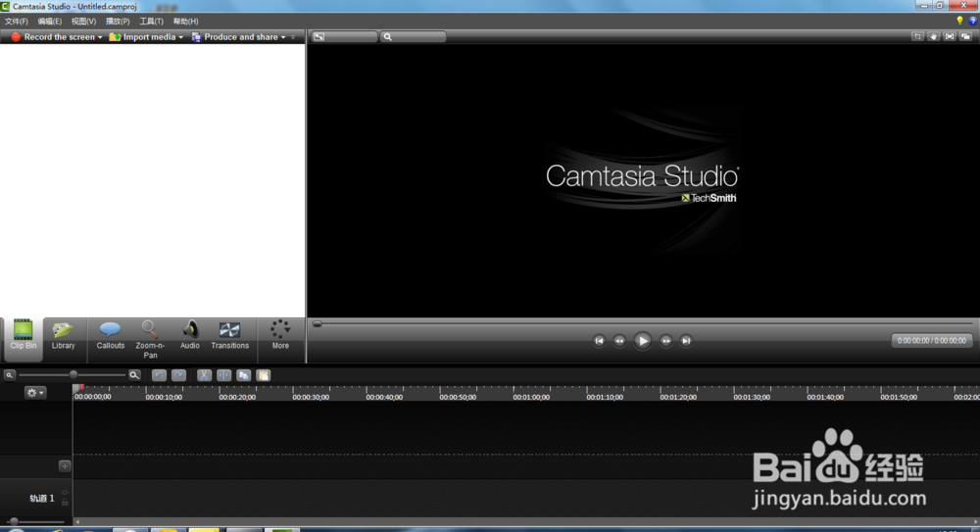
Task: Click the preview playback scrubber handle
Action: tap(318, 324)
